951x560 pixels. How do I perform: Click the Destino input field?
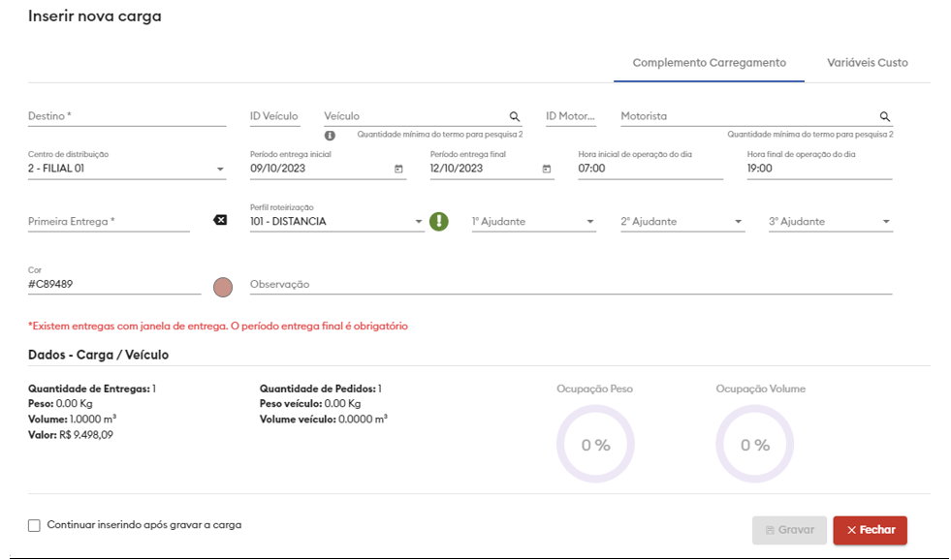(x=127, y=116)
